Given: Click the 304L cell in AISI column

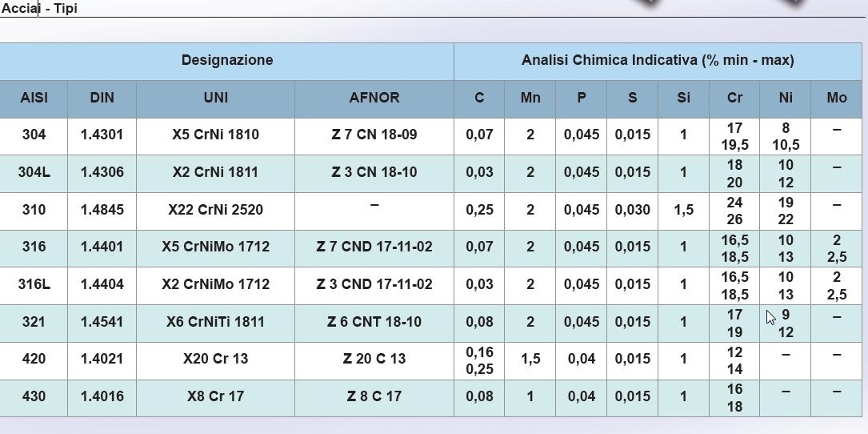Looking at the screenshot, I should point(34,172).
